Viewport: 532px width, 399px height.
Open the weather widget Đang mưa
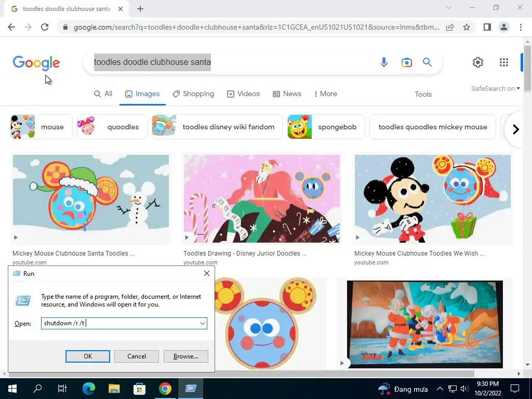(403, 389)
